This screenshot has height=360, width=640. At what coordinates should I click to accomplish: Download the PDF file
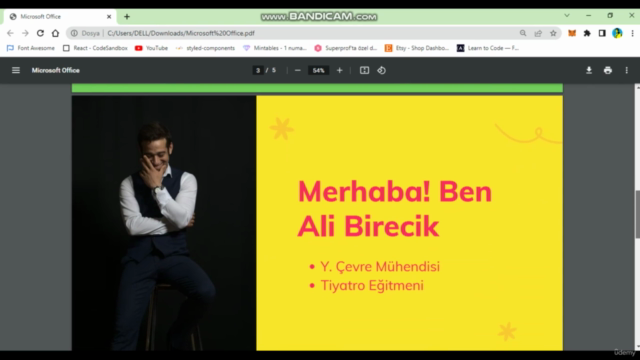pos(589,70)
